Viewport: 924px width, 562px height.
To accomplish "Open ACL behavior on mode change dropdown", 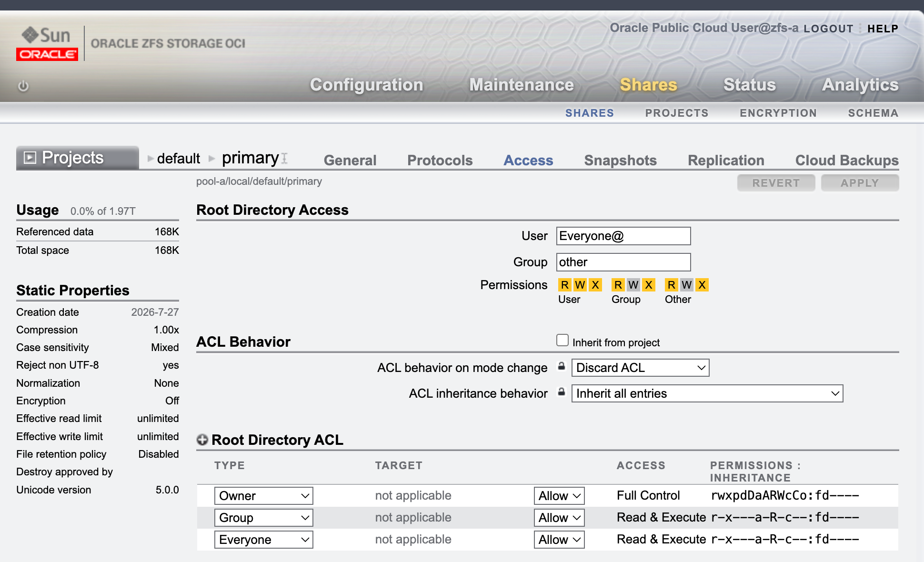I will point(640,368).
